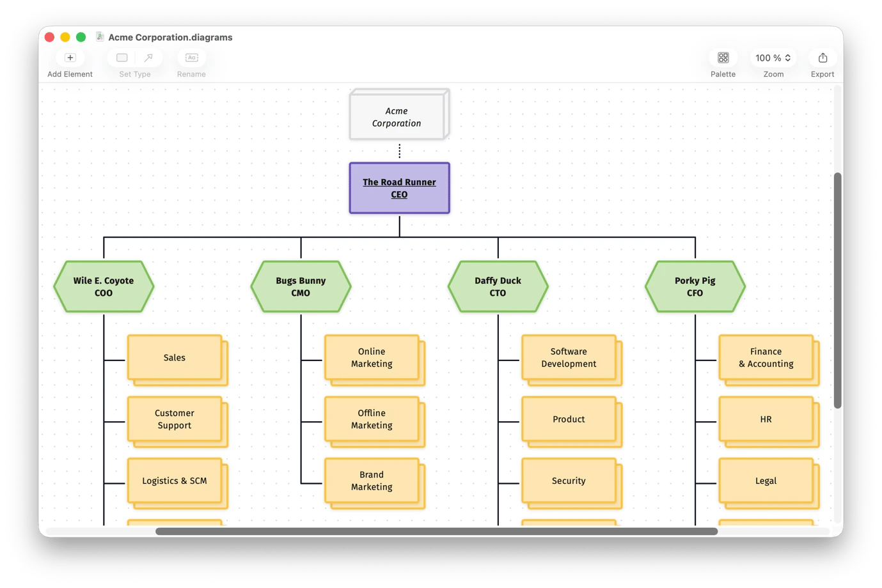Select the Set Type arrow connector icon

[148, 58]
